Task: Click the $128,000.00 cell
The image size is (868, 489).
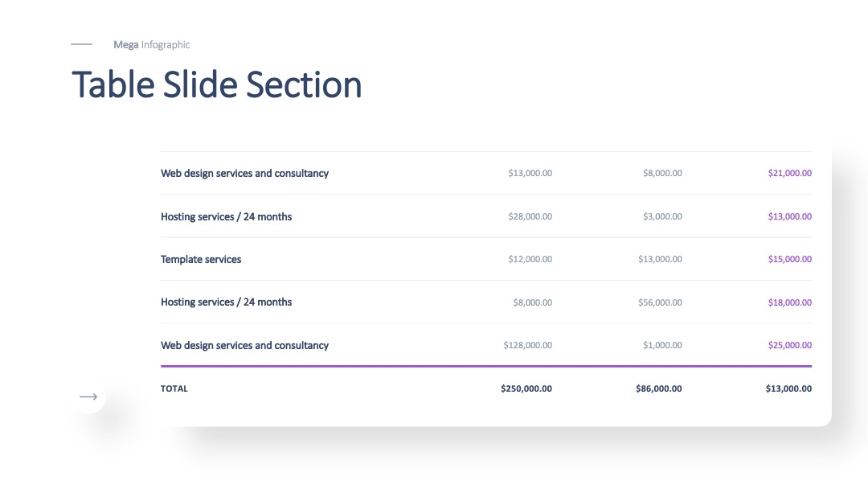Action: coord(527,346)
